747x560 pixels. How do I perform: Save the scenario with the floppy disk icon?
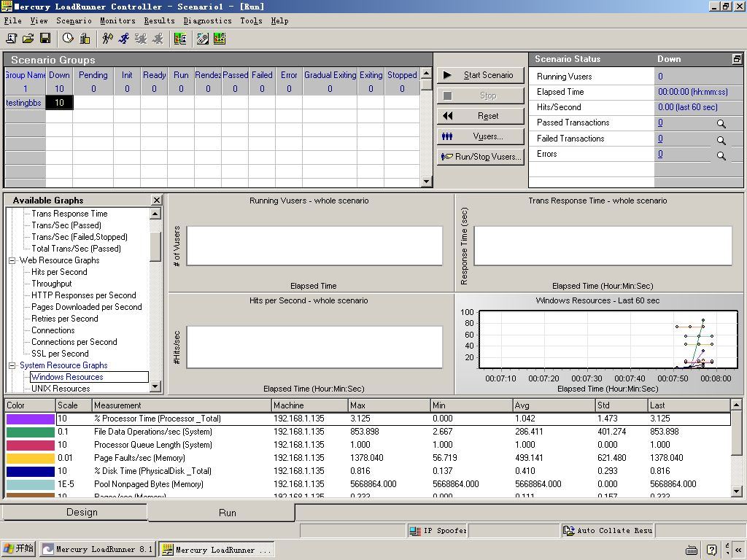point(45,39)
